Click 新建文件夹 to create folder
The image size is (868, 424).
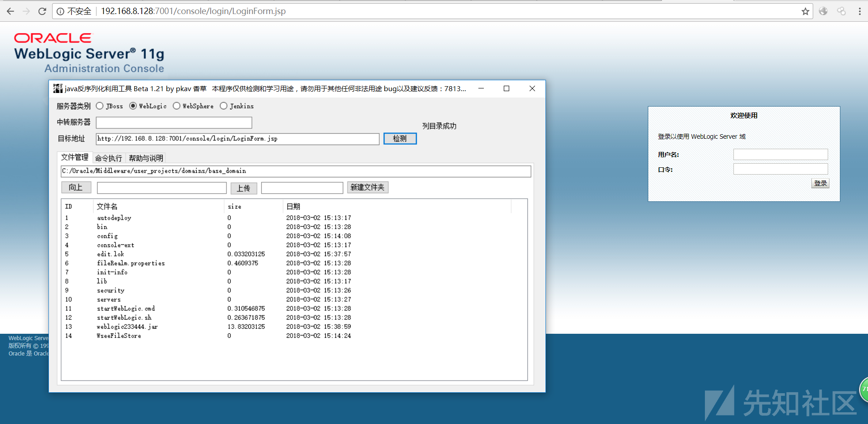[x=367, y=187]
